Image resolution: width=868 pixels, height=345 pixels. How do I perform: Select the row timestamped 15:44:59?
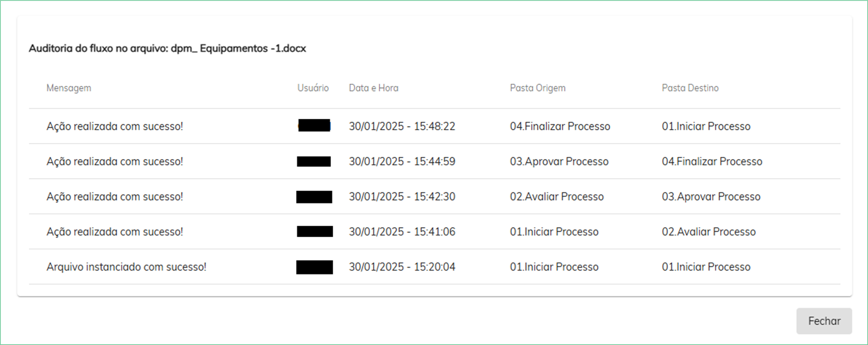tap(434, 161)
